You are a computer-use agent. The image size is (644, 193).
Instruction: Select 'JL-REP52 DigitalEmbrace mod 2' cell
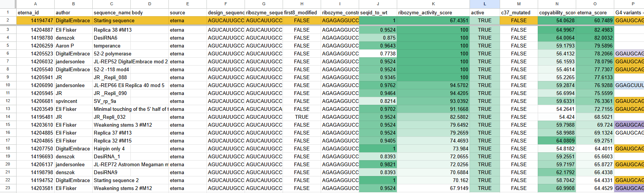coord(130,61)
